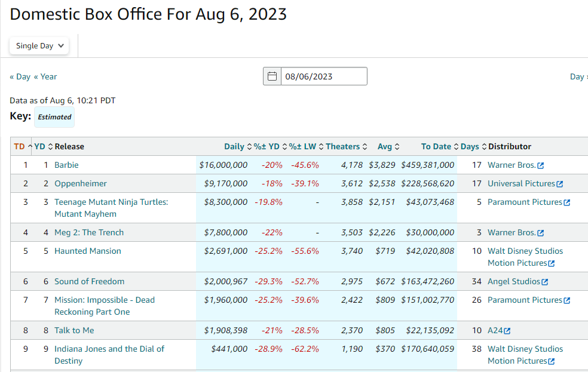The width and height of the screenshot is (588, 372).
Task: Click the 08/06/2023 date input field
Action: click(323, 76)
